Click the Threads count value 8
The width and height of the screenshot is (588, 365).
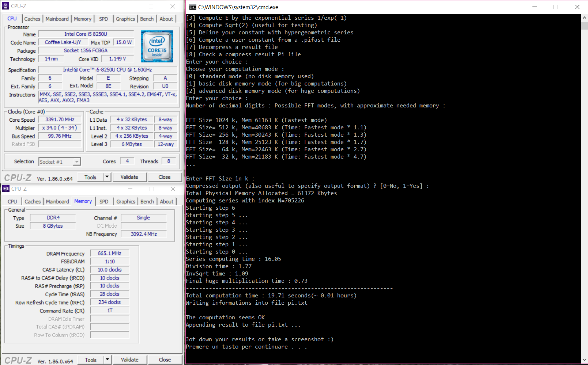pyautogui.click(x=169, y=161)
